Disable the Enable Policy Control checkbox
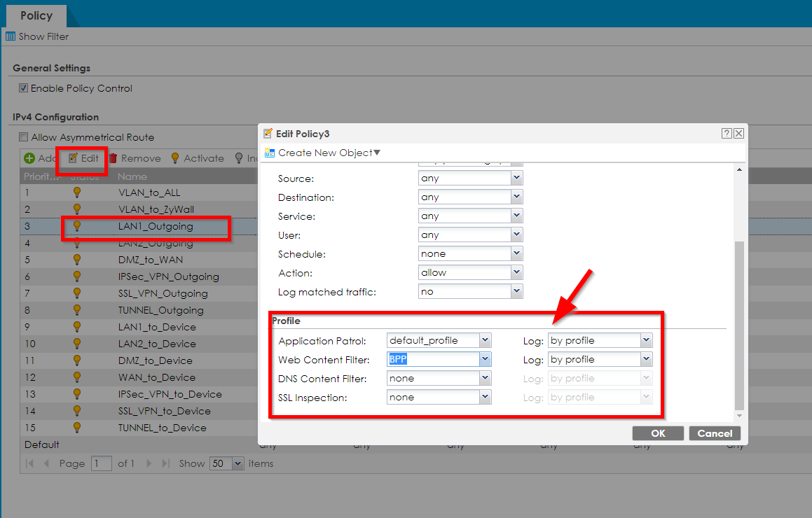The image size is (812, 518). point(24,88)
